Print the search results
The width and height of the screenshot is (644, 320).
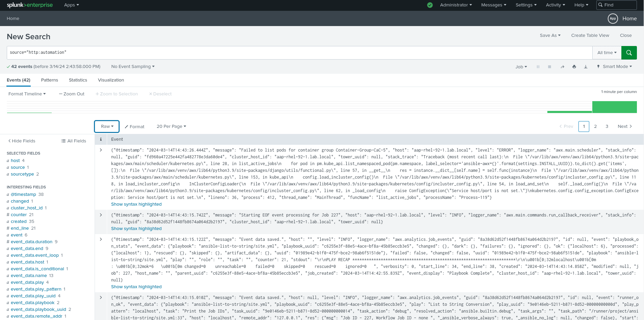(574, 67)
